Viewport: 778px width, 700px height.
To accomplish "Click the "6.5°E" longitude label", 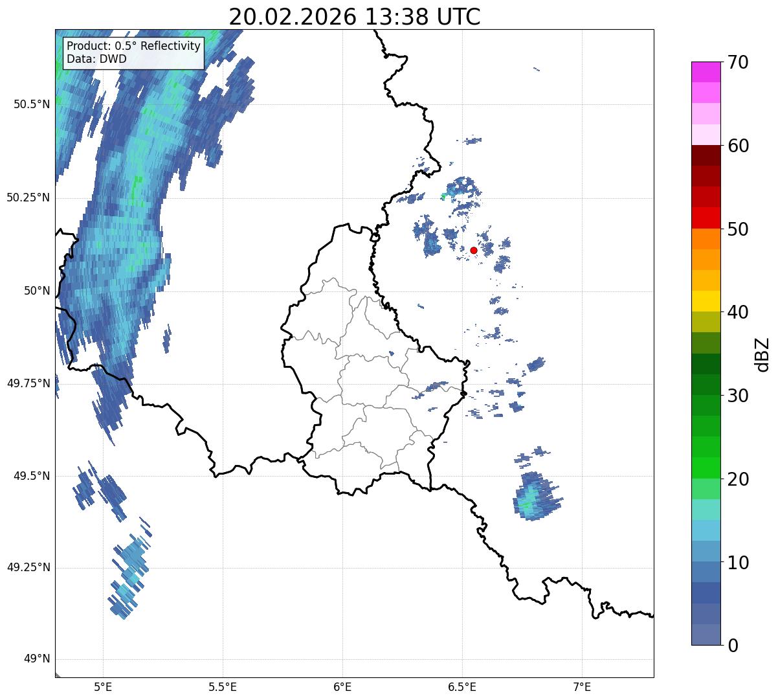I will (x=462, y=686).
